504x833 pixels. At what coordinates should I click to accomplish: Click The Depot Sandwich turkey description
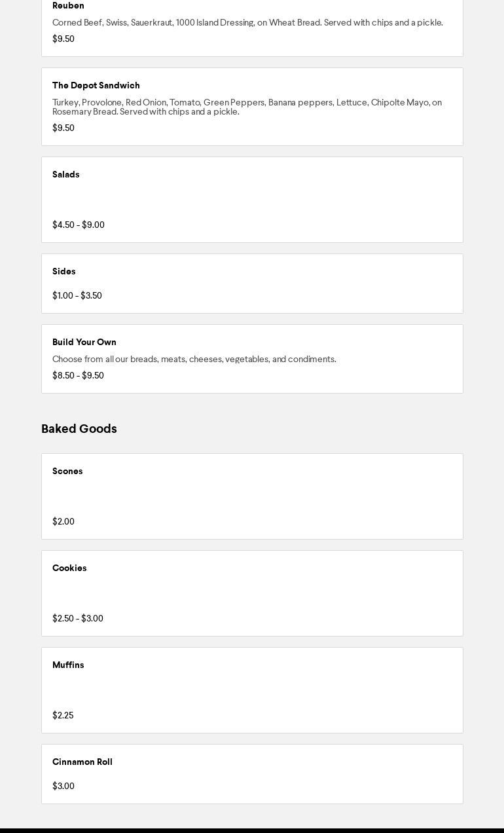(247, 107)
